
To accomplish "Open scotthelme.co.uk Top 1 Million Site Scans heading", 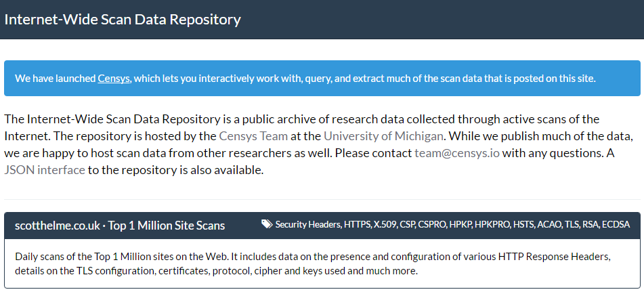I will [x=120, y=225].
